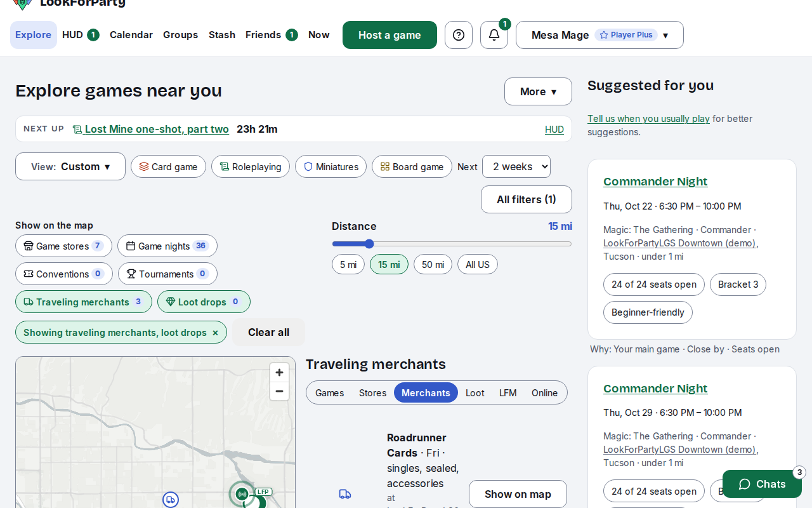Image resolution: width=812 pixels, height=508 pixels.
Task: Click the truck merchant marker on map
Action: [171, 500]
